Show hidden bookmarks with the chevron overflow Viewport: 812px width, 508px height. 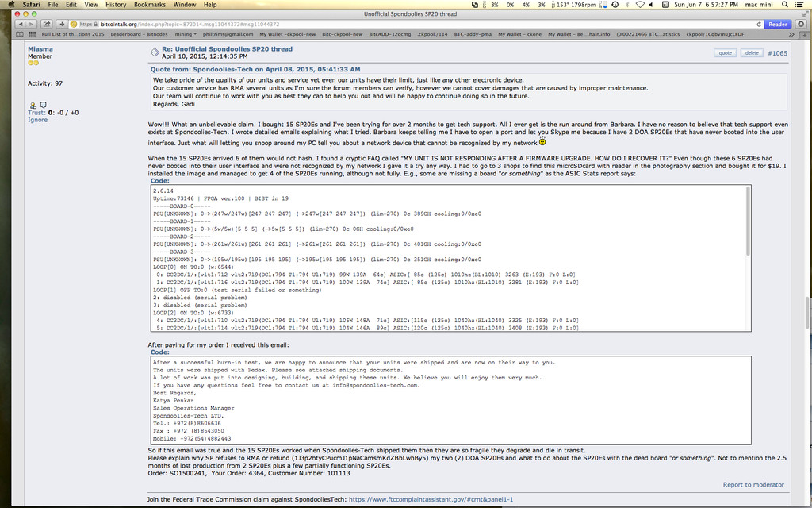pyautogui.click(x=791, y=34)
